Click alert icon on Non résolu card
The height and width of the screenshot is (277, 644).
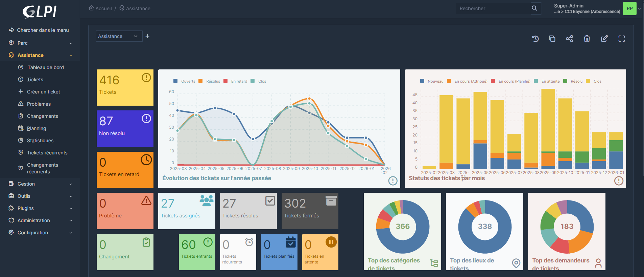point(146,119)
